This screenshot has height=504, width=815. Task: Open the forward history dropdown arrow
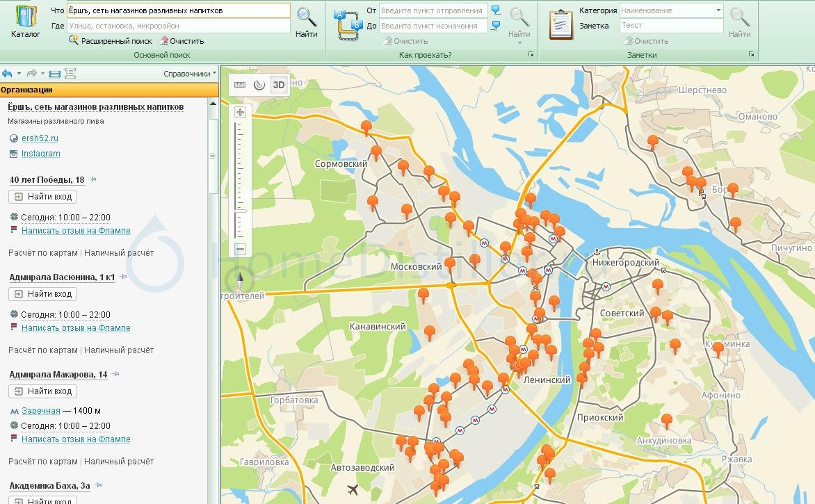tap(42, 74)
